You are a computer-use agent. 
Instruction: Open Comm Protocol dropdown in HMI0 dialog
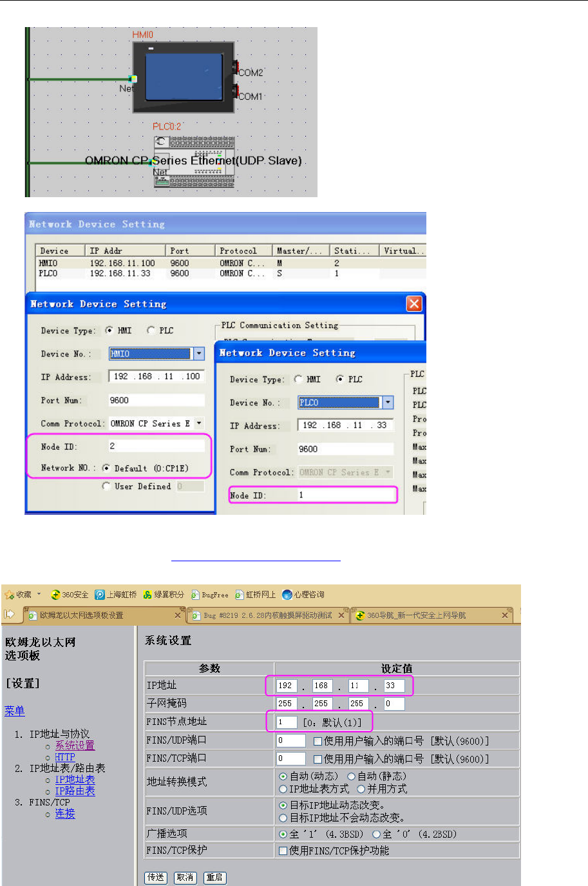point(199,423)
